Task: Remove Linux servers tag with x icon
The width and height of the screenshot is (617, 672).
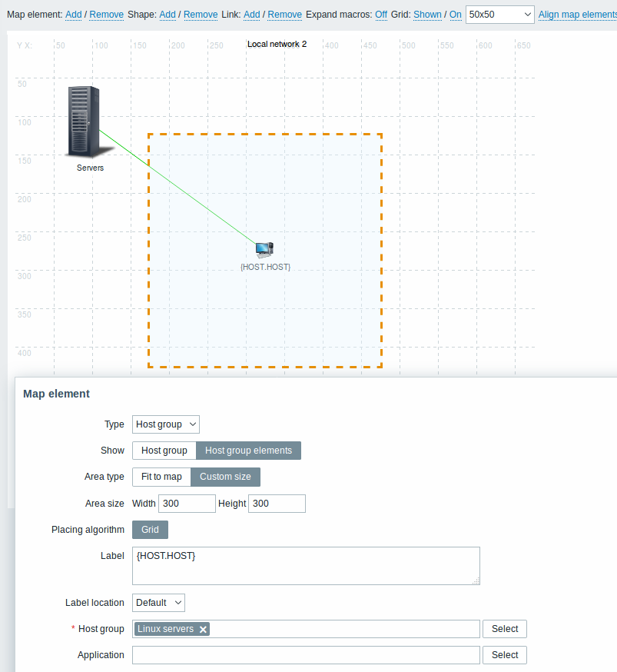Action: [x=204, y=629]
